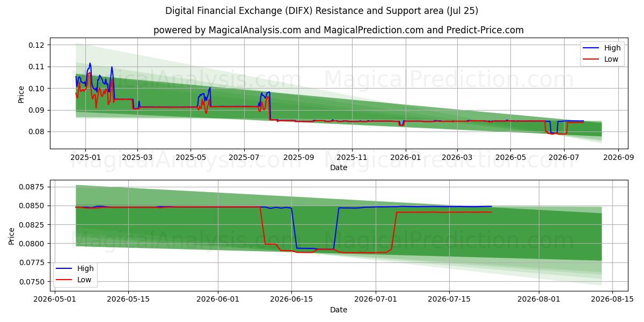
Task: Click the 2026-07 x-axis label
Action: coord(564,157)
